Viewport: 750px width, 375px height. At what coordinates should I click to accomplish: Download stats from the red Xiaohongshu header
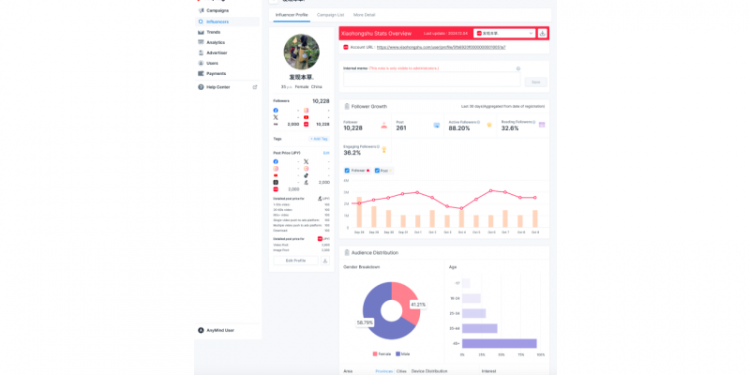coord(542,33)
